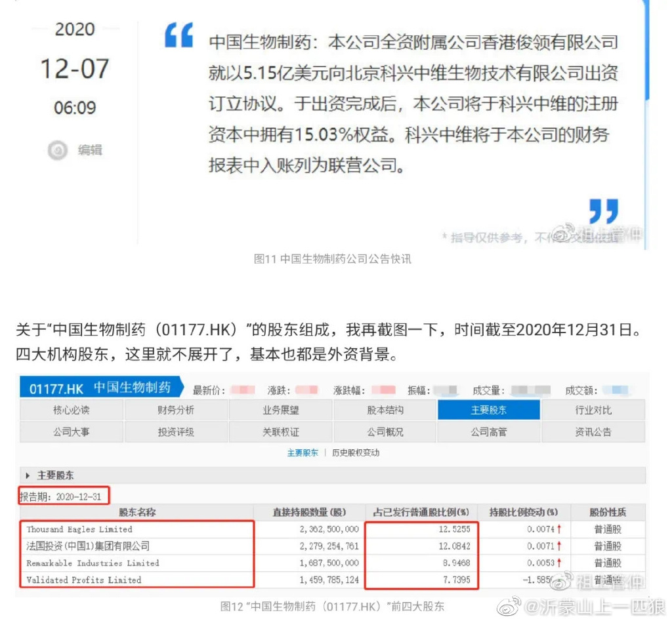Select the Remarkable Industries Limited row

pos(332,563)
